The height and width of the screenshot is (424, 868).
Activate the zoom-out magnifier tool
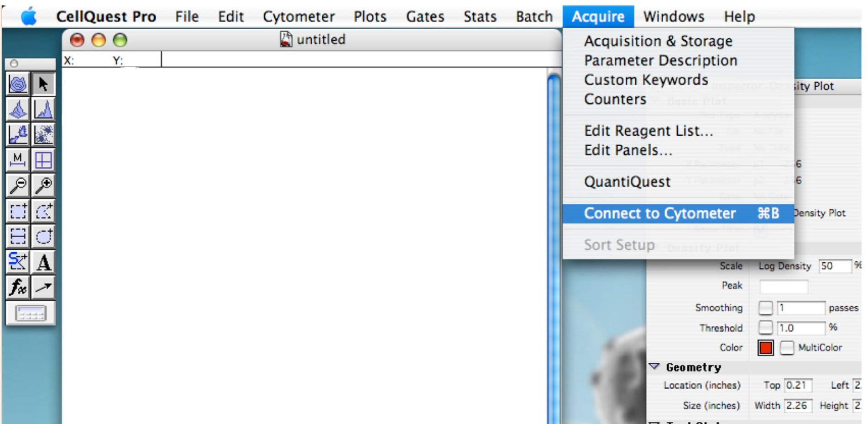coord(18,185)
